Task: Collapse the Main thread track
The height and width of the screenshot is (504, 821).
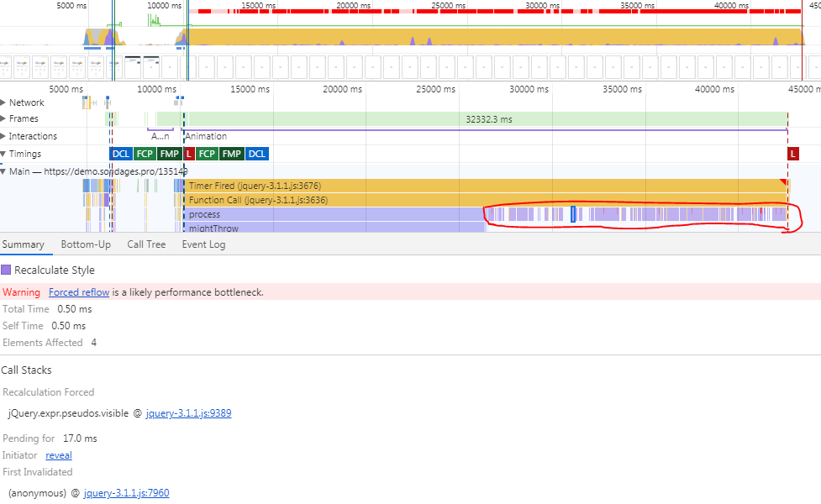Action: [x=3, y=171]
